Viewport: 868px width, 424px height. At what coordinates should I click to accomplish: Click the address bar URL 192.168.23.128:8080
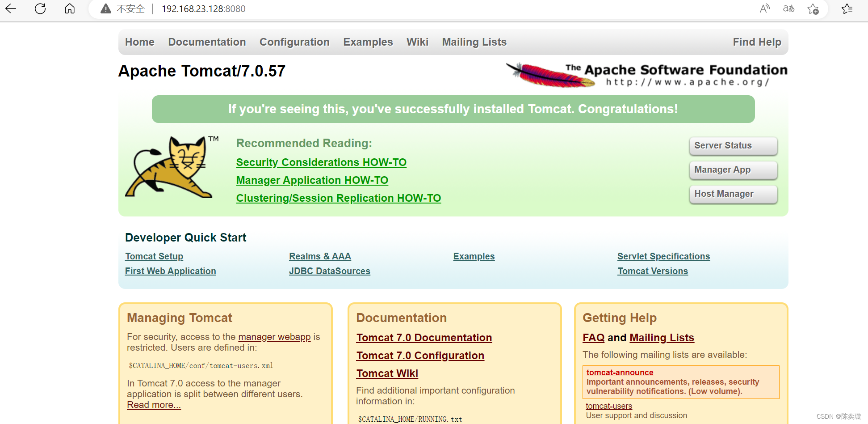204,9
